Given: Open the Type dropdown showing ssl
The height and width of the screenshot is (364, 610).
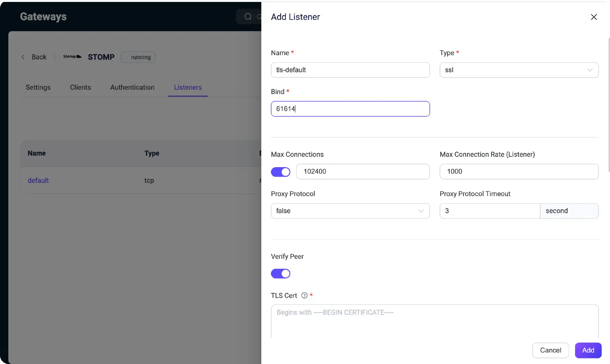Looking at the screenshot, I should coord(519,70).
